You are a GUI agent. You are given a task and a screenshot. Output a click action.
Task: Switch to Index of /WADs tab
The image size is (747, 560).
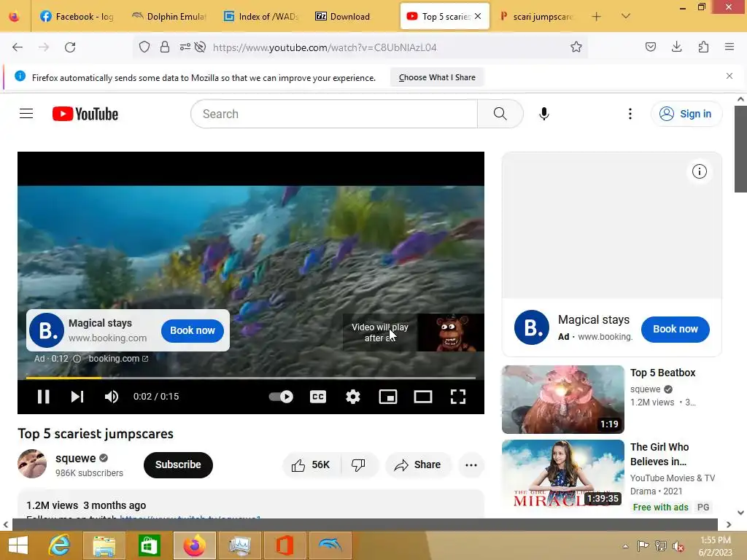click(x=262, y=17)
